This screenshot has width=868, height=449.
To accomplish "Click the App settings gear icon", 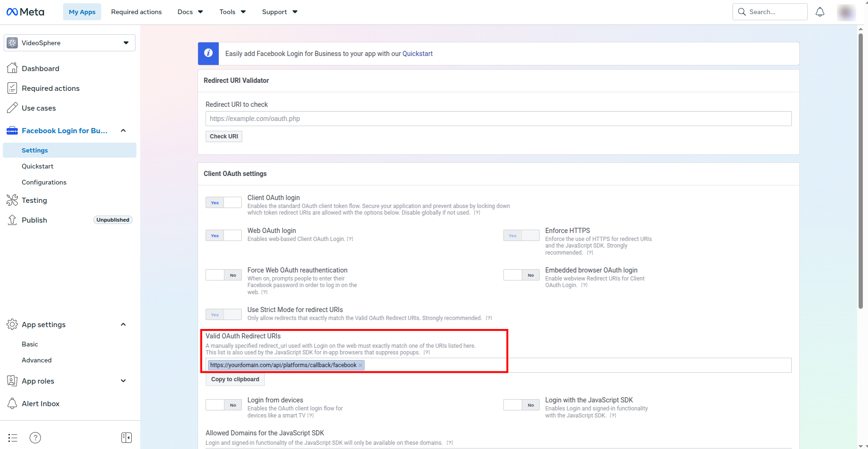I will (x=12, y=324).
